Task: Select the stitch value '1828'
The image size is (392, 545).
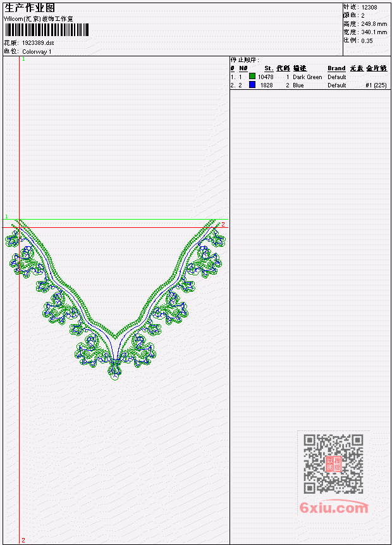Action: pyautogui.click(x=267, y=85)
